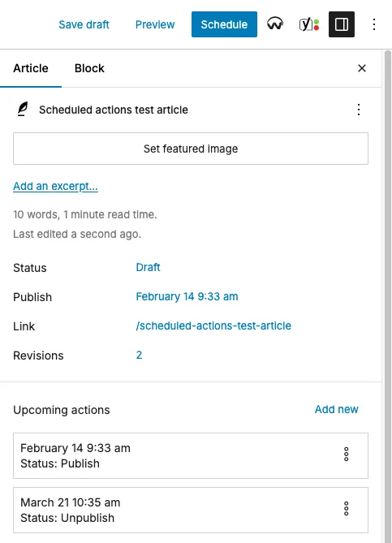Screen dimensions: 392x543
Task: Click the Scheduled actions test article title
Action: (x=114, y=110)
